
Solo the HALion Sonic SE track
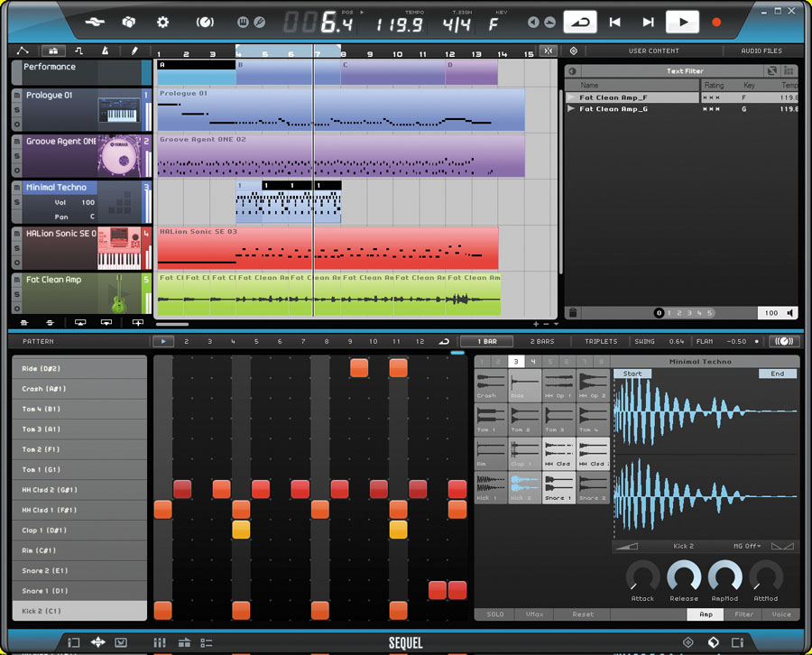point(17,248)
